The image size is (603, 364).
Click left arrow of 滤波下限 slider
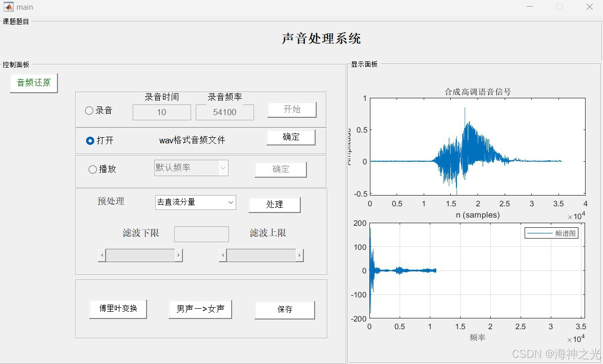102,255
